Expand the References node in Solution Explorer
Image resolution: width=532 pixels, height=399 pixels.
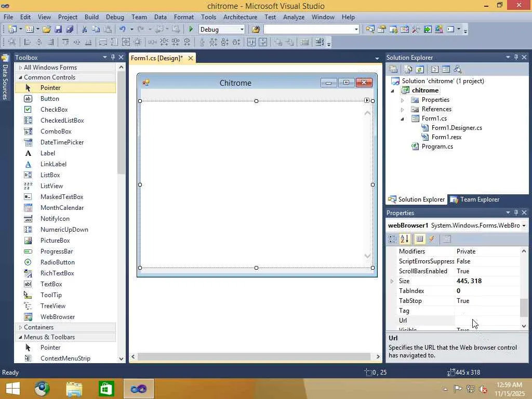[x=403, y=110]
